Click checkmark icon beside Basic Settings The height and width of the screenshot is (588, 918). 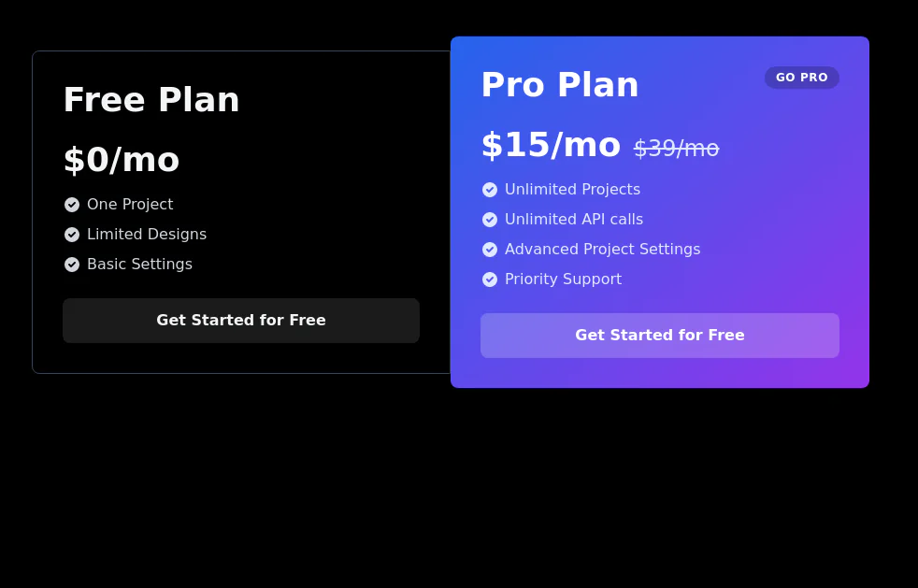[72, 265]
